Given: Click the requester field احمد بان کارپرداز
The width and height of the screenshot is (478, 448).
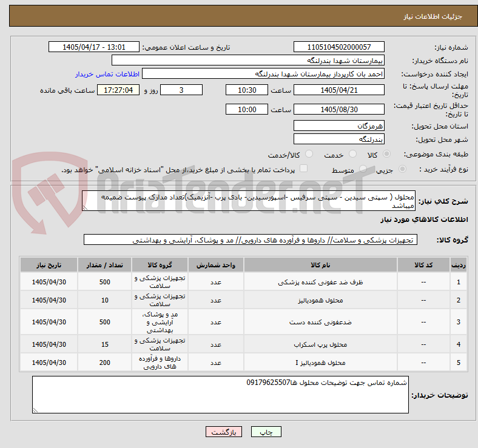Looking at the screenshot, I should point(263,74).
